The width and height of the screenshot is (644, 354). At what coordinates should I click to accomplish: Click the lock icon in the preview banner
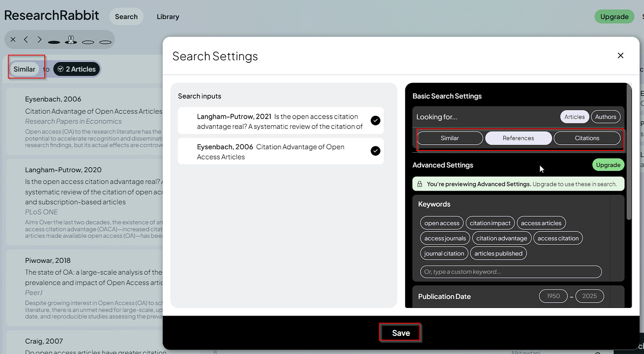click(420, 184)
